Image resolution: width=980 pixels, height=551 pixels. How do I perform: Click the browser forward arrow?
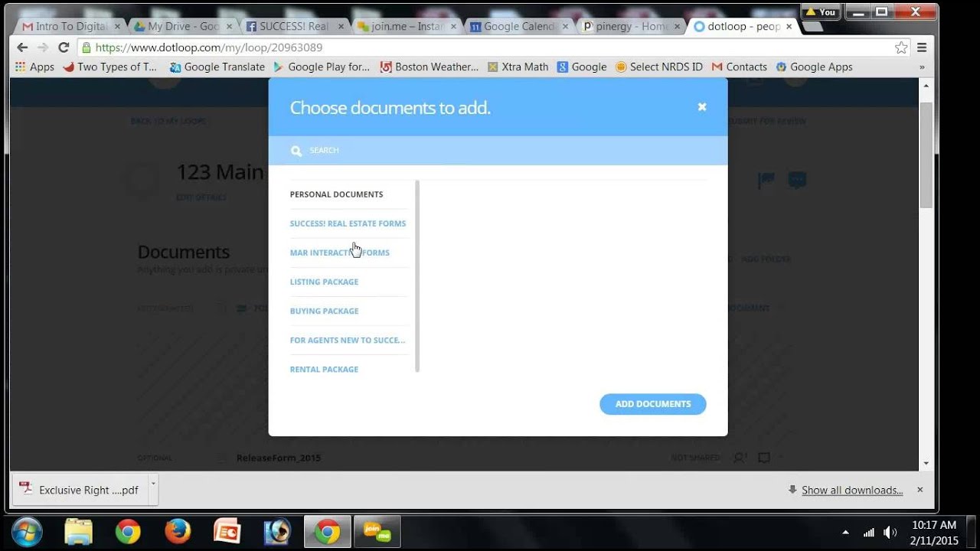[x=43, y=47]
